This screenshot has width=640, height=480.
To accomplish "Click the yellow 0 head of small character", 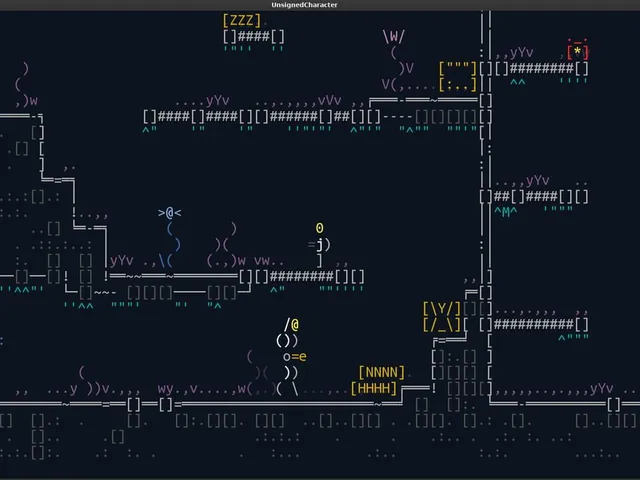I will click(320, 228).
